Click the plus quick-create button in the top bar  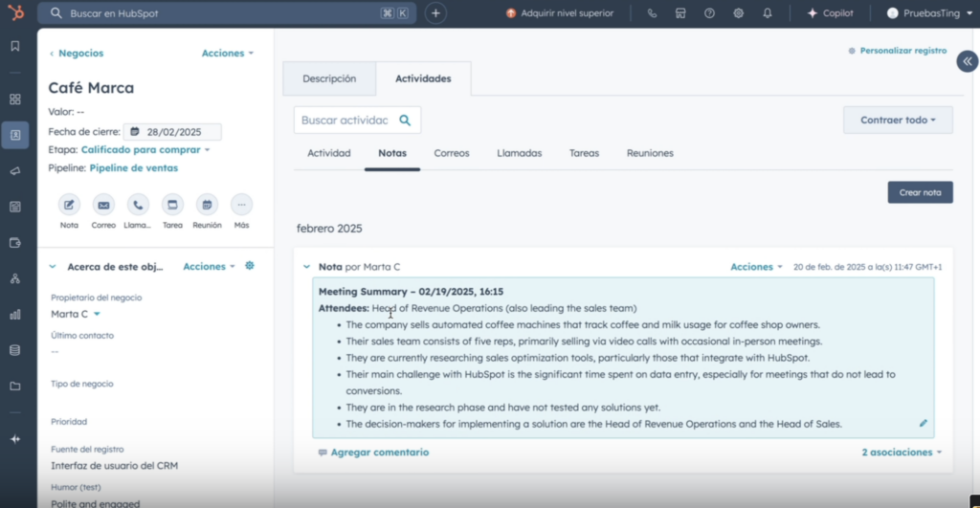click(435, 13)
